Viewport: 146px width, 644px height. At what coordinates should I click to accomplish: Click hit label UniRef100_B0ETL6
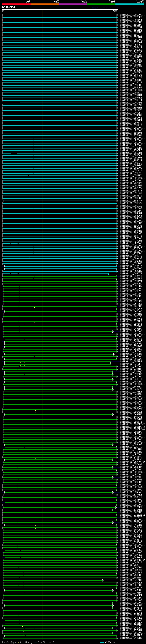131,278
